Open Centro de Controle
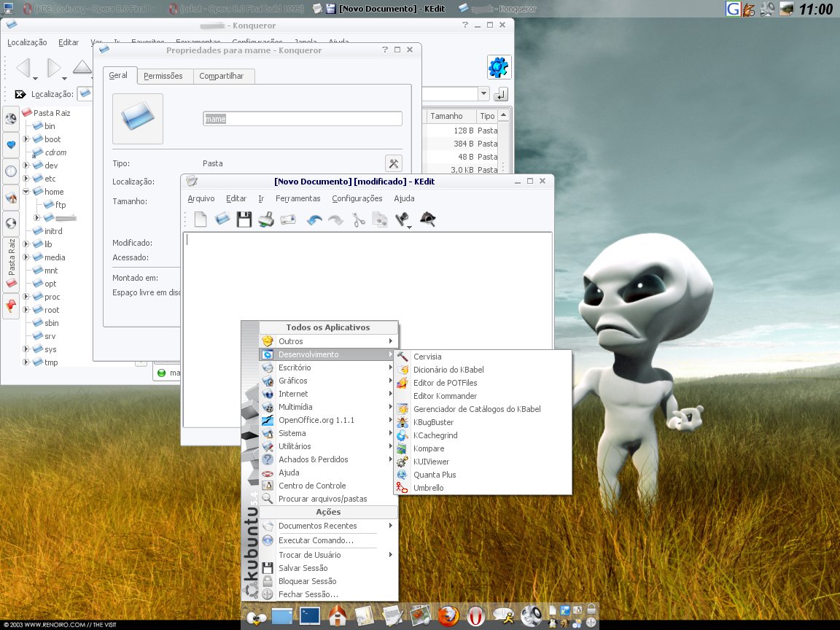 click(x=328, y=486)
